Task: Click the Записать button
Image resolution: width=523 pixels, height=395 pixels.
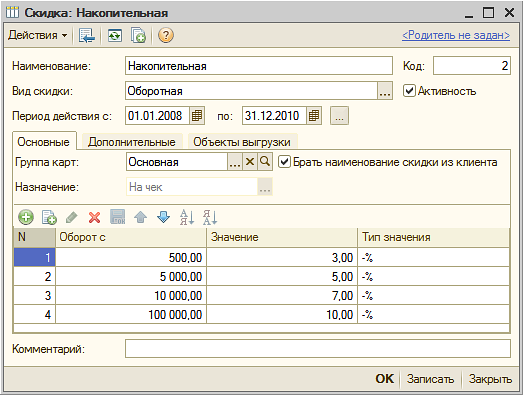Action: [430, 379]
